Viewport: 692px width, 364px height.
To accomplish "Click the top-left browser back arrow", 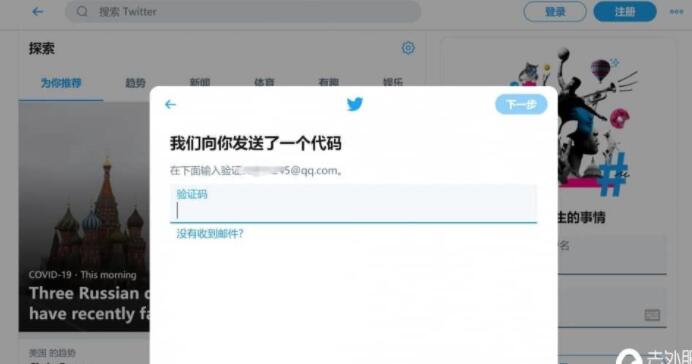I will (x=38, y=12).
